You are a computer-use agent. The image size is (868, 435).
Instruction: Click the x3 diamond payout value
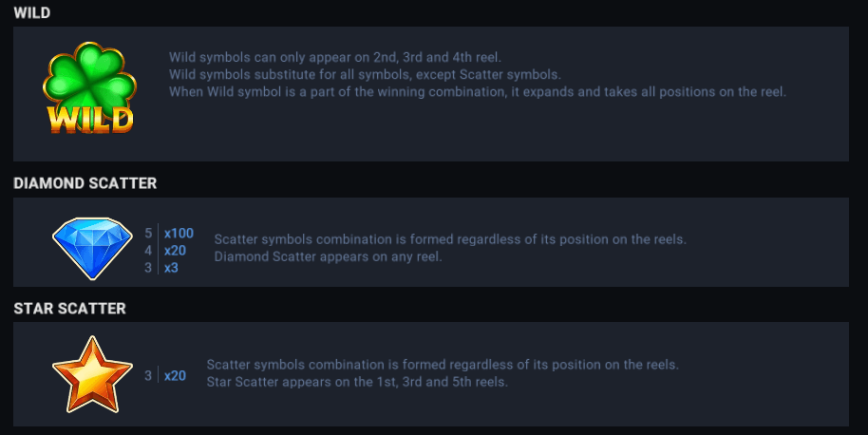point(171,268)
